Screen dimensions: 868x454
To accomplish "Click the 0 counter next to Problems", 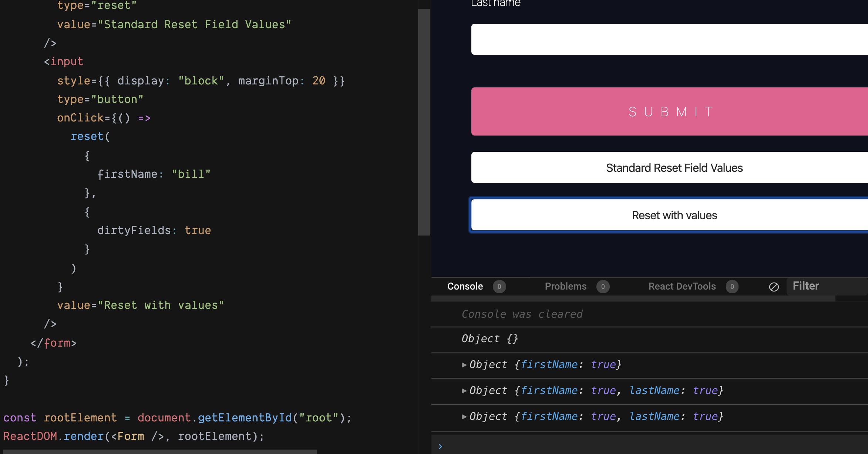I will [x=603, y=286].
